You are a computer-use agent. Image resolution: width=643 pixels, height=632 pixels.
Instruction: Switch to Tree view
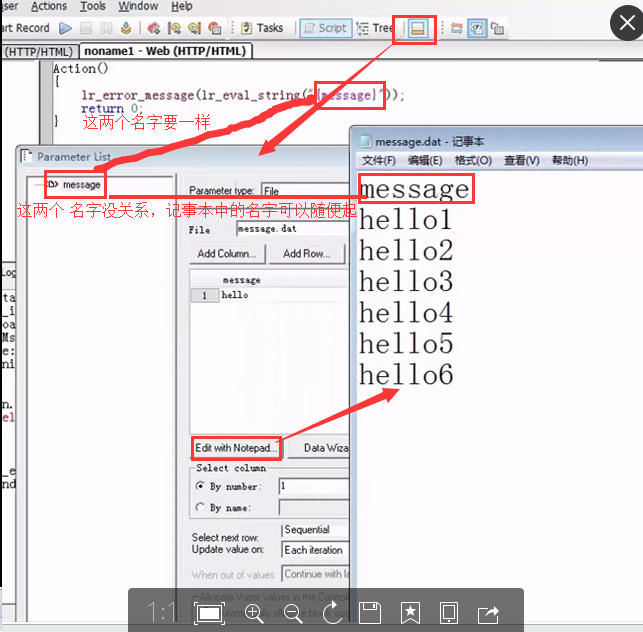pos(374,28)
